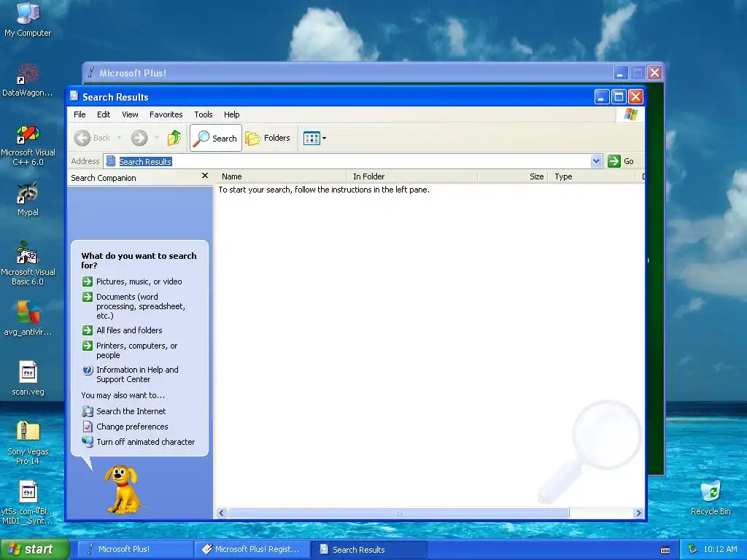Maximize the Search Results window
747x560 pixels.
[619, 97]
